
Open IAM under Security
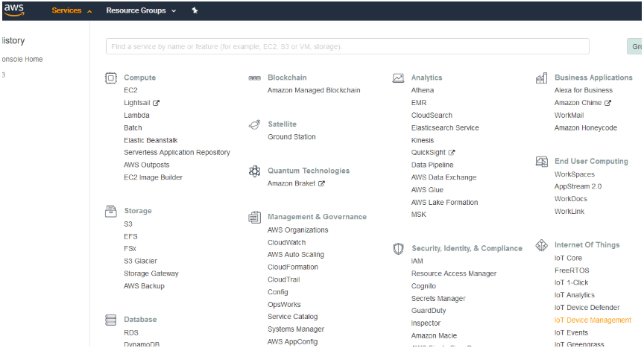417,261
